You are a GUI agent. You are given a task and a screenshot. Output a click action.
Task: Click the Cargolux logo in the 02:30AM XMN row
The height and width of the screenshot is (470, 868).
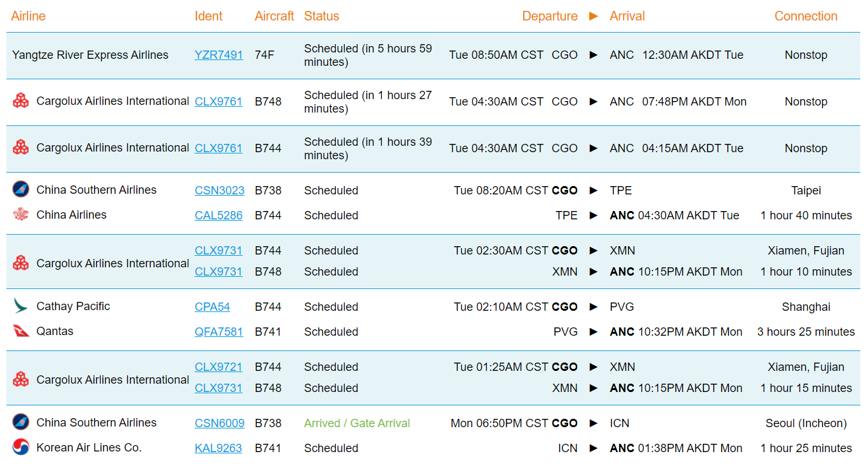tap(21, 263)
